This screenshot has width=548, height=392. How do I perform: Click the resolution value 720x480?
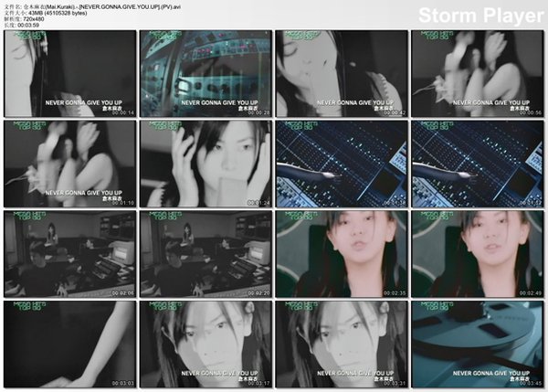[34, 19]
